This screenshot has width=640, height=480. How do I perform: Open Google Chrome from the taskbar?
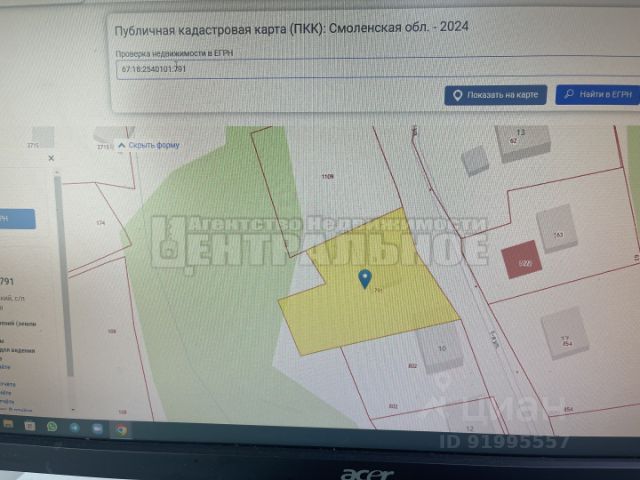coord(121,430)
